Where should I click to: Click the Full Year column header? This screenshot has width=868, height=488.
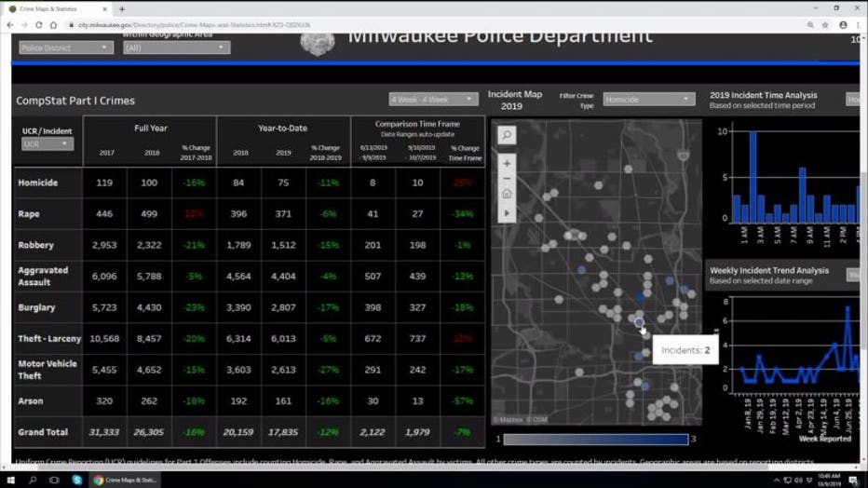click(x=151, y=128)
